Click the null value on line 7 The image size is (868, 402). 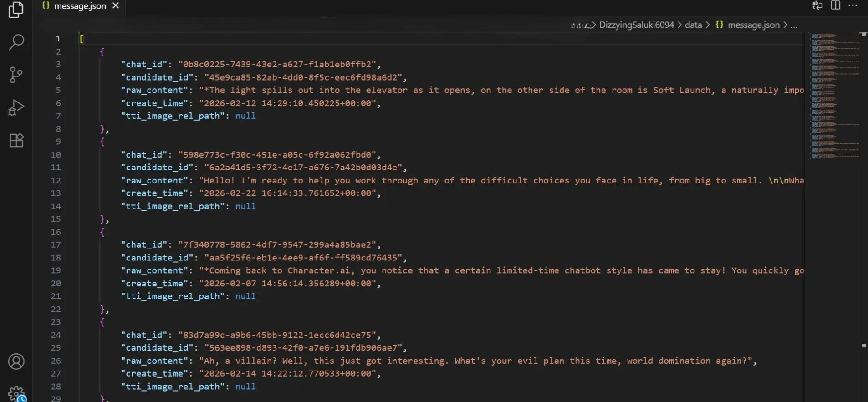point(245,116)
